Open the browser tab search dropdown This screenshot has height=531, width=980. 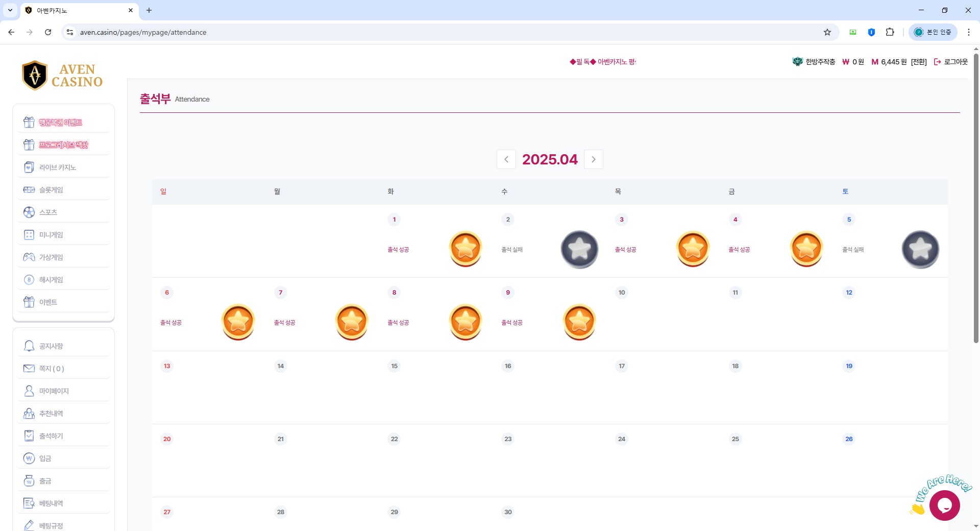point(10,10)
